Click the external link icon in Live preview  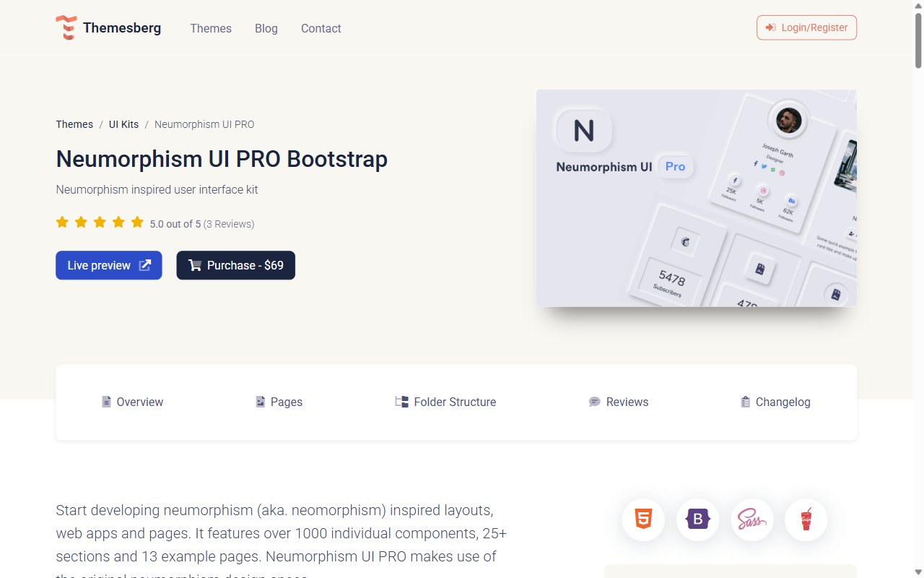[145, 265]
